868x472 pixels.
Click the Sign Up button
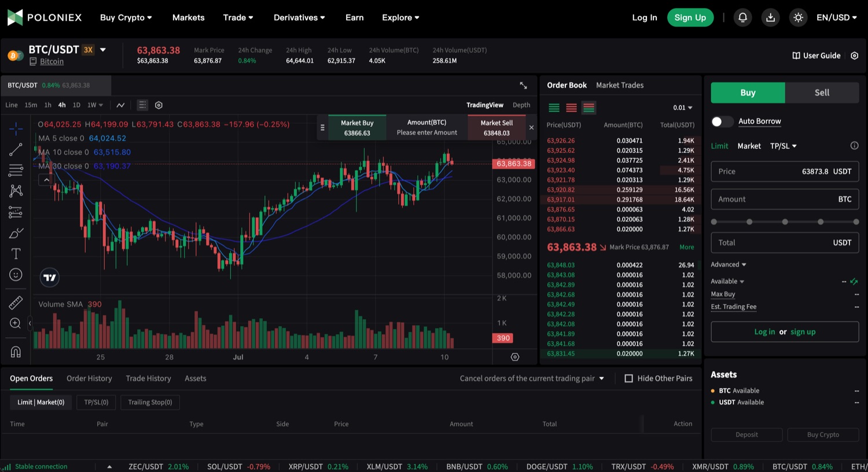click(690, 17)
